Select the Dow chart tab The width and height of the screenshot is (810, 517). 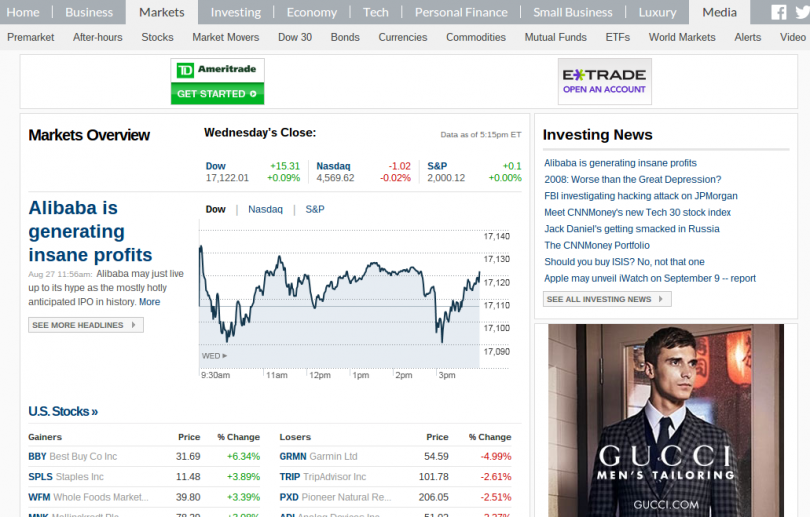pos(215,209)
